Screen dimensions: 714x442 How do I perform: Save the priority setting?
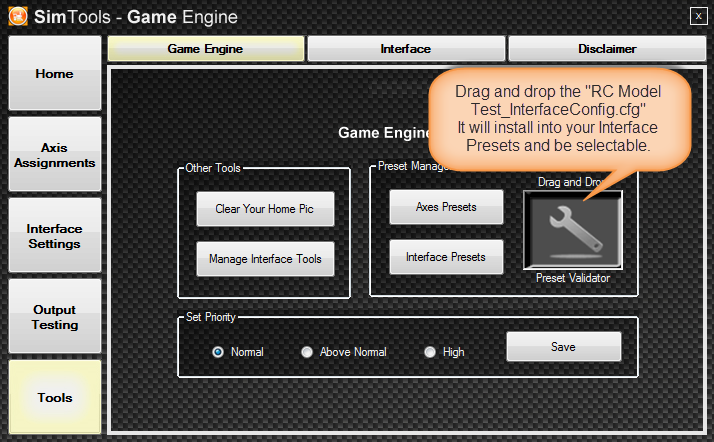[x=564, y=347]
